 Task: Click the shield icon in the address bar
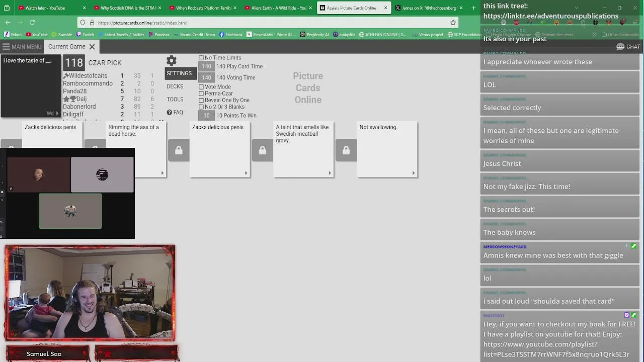coord(83,23)
